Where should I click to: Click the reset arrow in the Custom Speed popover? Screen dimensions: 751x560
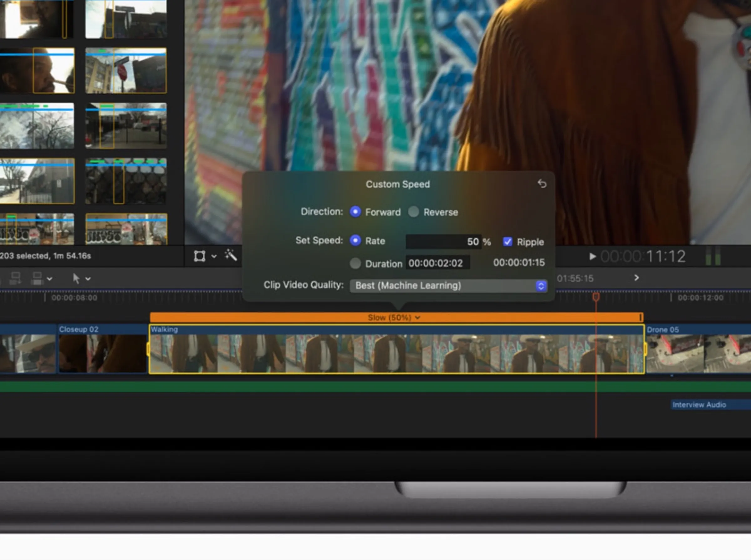click(x=542, y=184)
